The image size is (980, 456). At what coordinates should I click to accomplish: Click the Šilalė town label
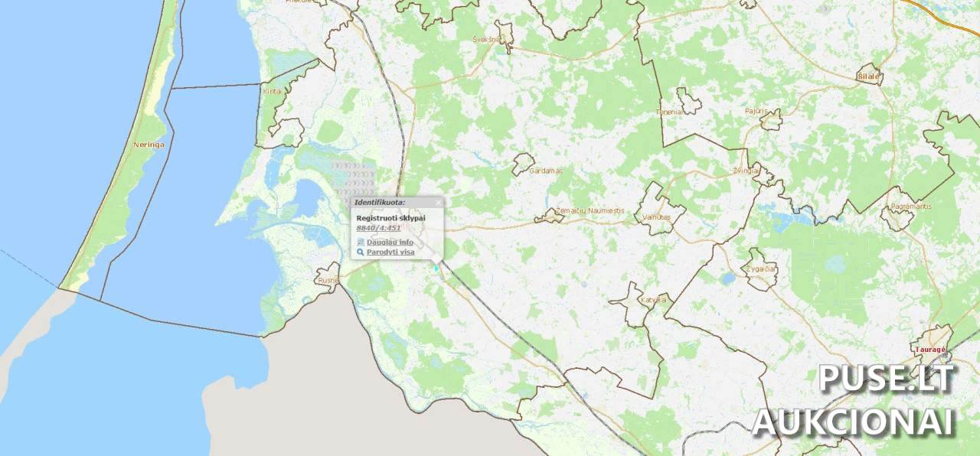pyautogui.click(x=869, y=77)
